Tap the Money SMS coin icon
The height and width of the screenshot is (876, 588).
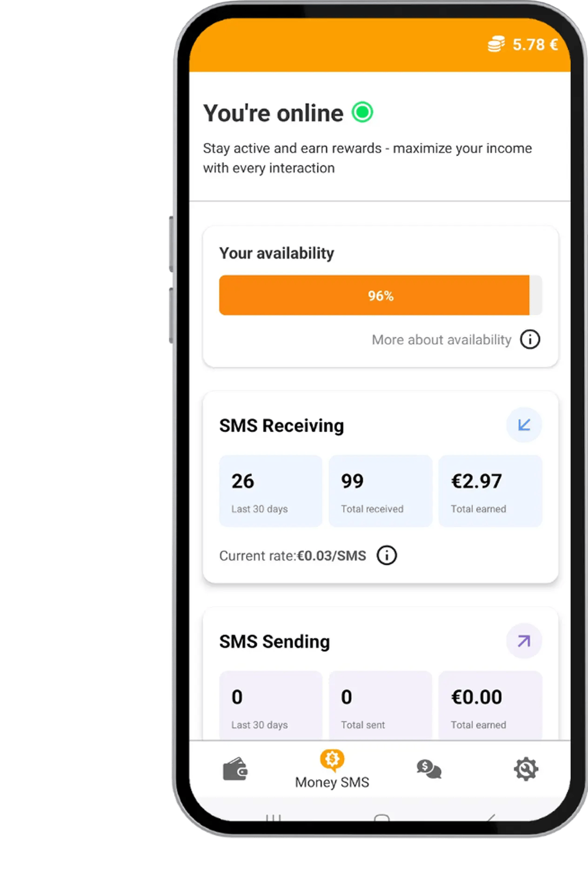click(332, 760)
